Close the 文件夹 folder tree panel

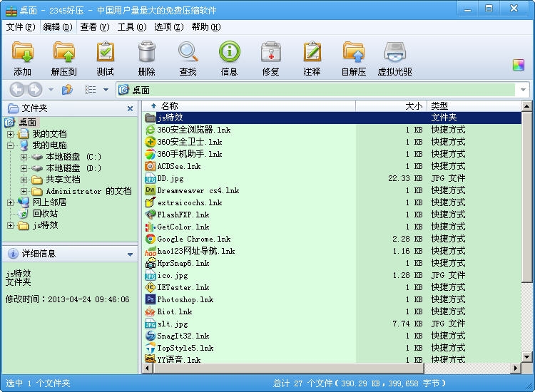pyautogui.click(x=130, y=108)
